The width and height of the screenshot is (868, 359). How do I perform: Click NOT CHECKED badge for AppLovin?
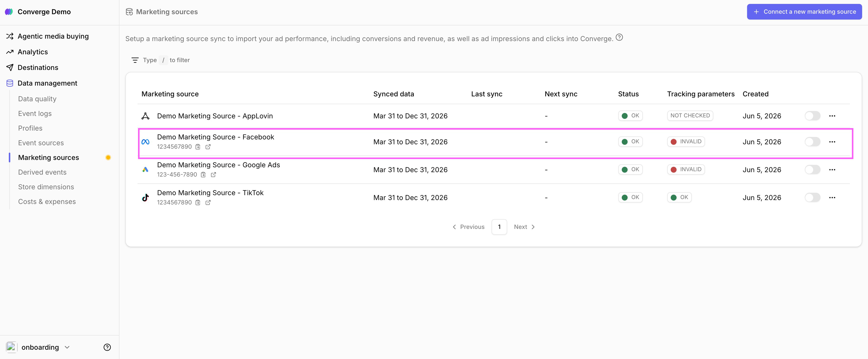tap(690, 115)
